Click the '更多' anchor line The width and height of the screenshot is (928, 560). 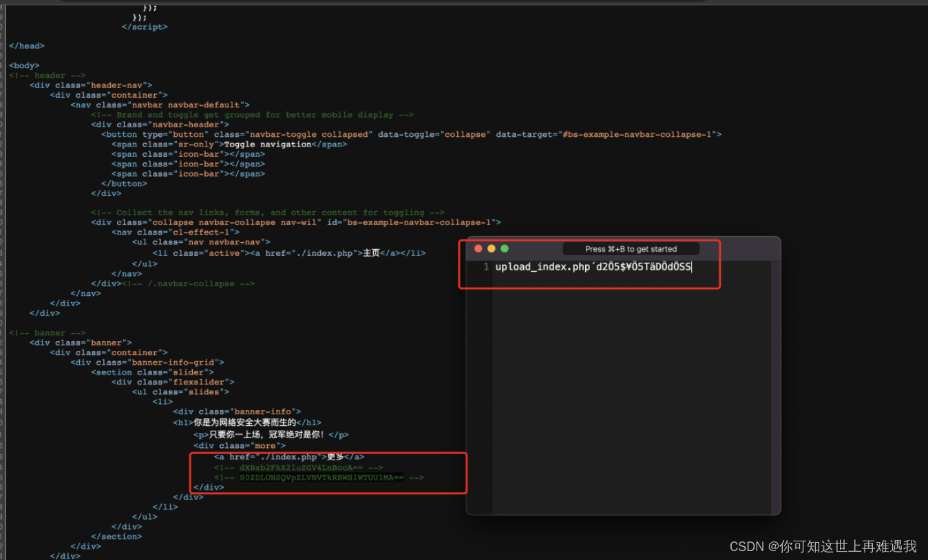289,457
